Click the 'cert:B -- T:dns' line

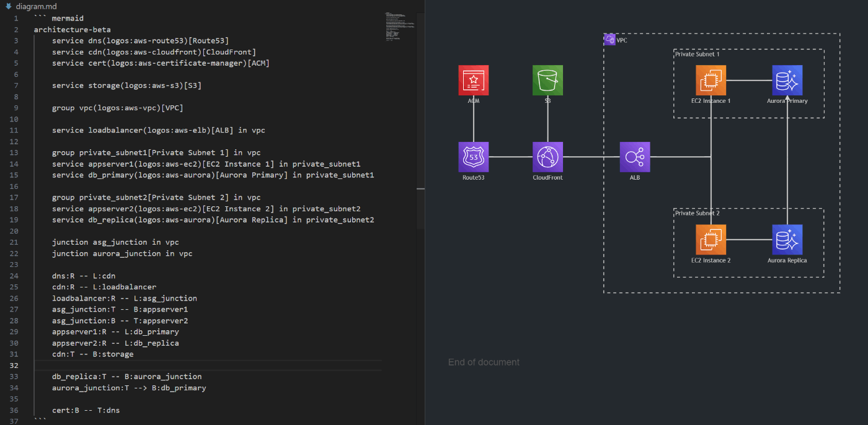(86, 410)
